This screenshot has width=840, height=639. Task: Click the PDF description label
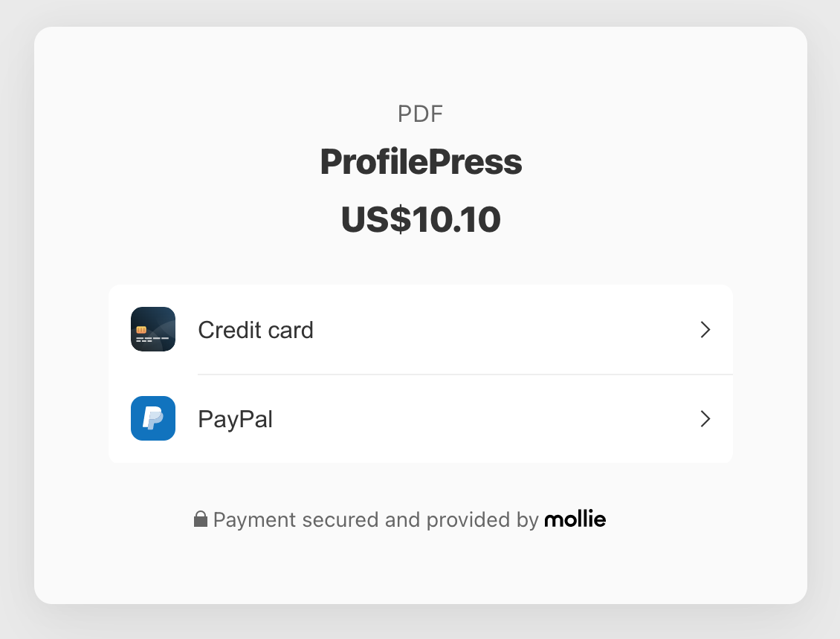[x=421, y=114]
